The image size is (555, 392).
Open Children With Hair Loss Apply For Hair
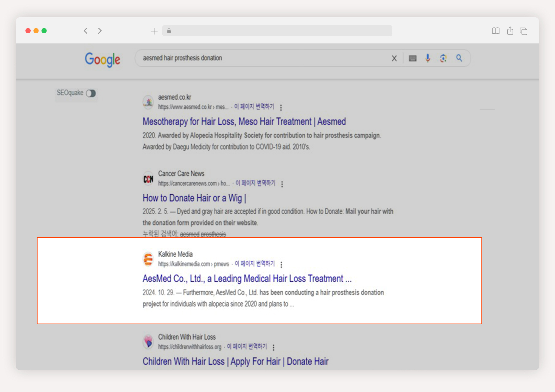[x=236, y=361]
